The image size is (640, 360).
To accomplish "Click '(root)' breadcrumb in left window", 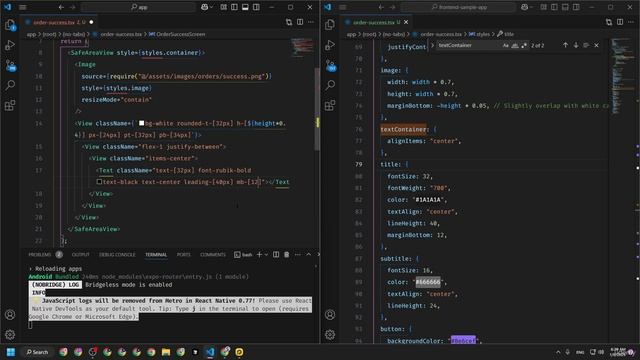I will click(49, 34).
